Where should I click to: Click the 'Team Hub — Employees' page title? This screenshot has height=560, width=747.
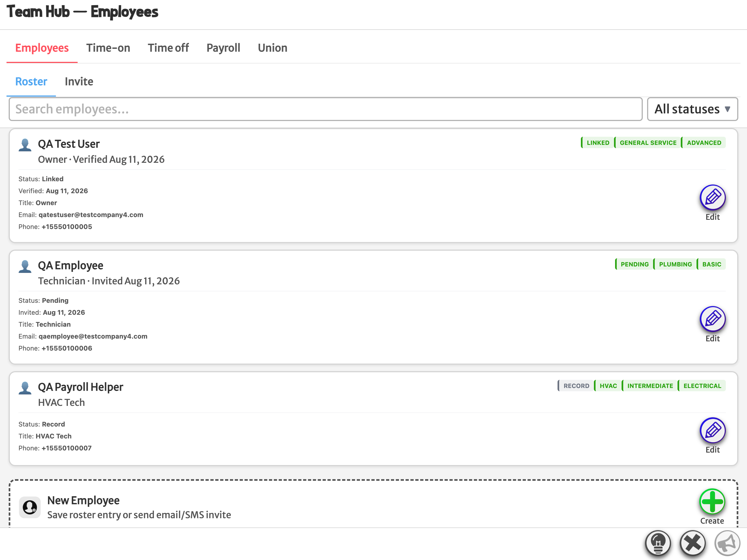(x=83, y=12)
